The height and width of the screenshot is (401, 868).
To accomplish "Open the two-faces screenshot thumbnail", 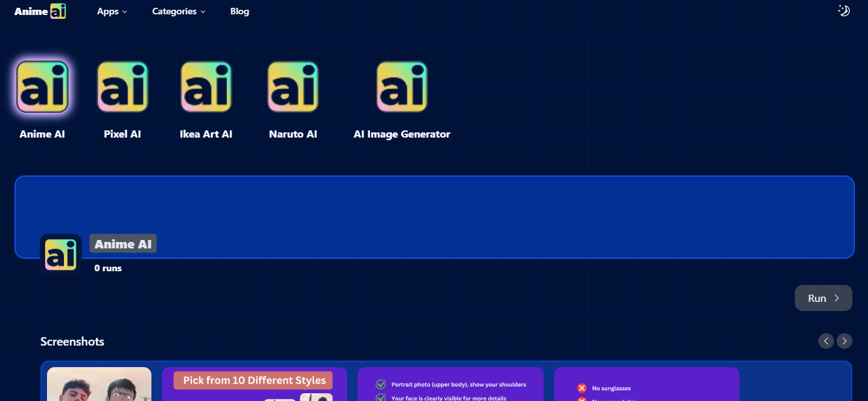I will point(99,384).
